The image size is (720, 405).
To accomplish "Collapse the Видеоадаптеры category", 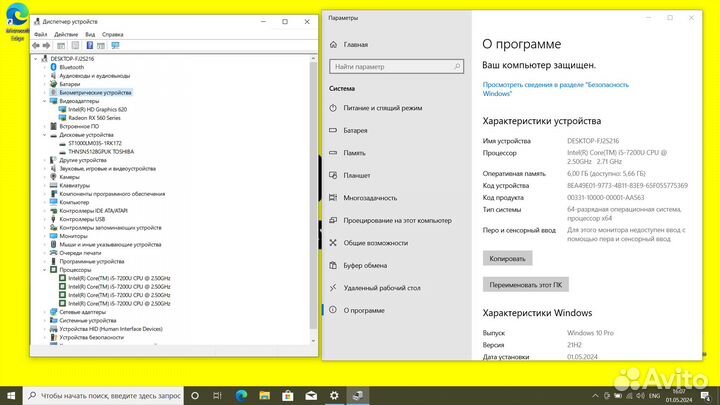I will click(45, 101).
